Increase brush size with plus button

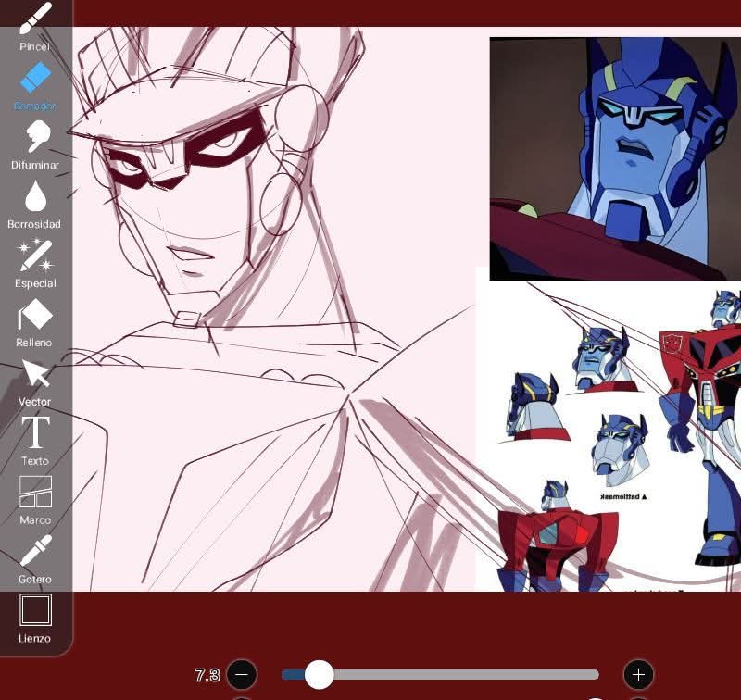coord(638,674)
